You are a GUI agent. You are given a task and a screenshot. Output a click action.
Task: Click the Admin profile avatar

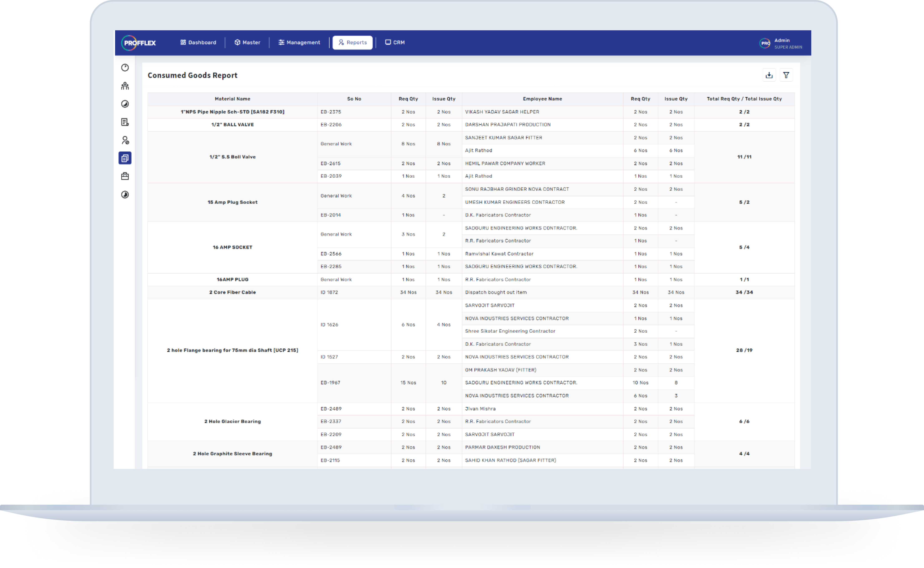tap(765, 43)
